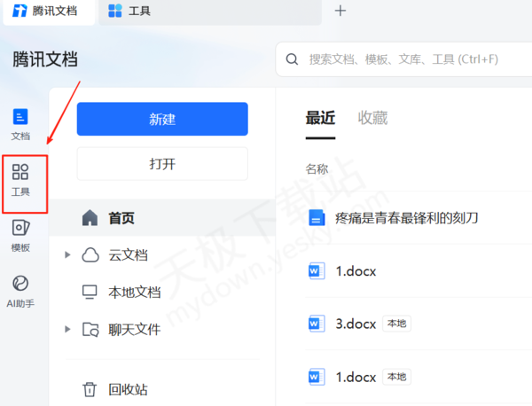Open the 3.docx file name
Screen dimensions: 532x406
[356, 324]
